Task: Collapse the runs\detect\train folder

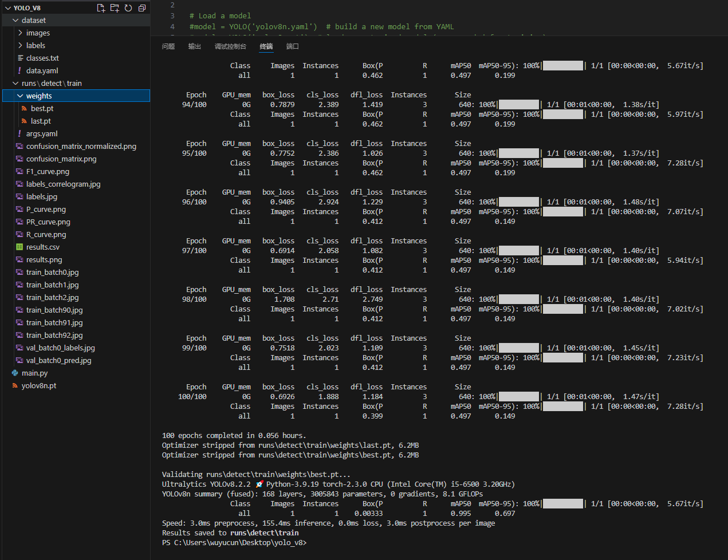Action: click(15, 83)
